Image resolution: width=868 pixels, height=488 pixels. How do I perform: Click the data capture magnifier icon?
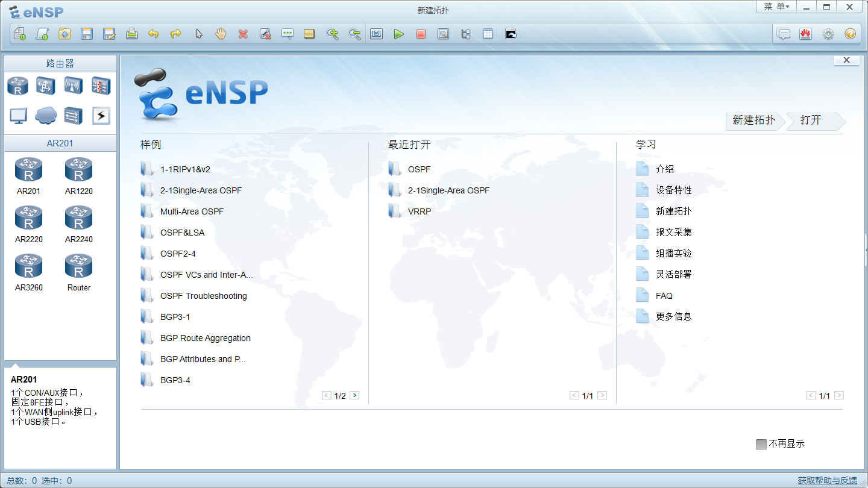pos(443,34)
